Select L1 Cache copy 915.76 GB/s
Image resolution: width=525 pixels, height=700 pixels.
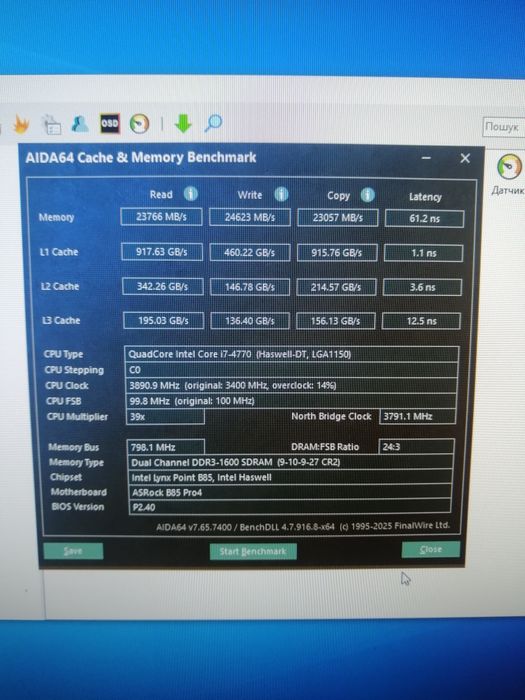pyautogui.click(x=337, y=253)
